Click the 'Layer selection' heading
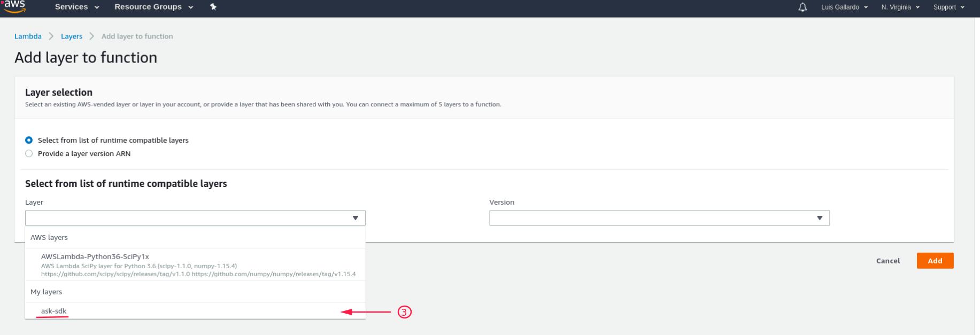This screenshot has width=980, height=335. (x=59, y=92)
